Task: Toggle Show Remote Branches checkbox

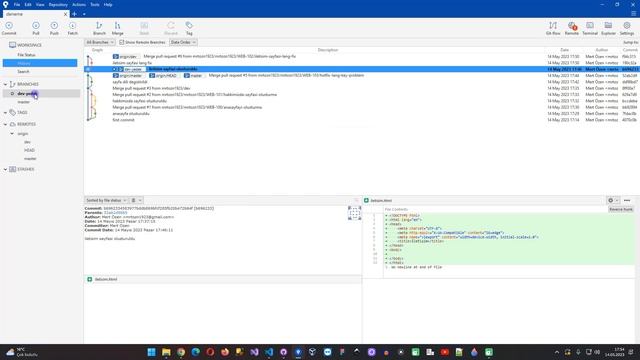Action: [x=121, y=42]
